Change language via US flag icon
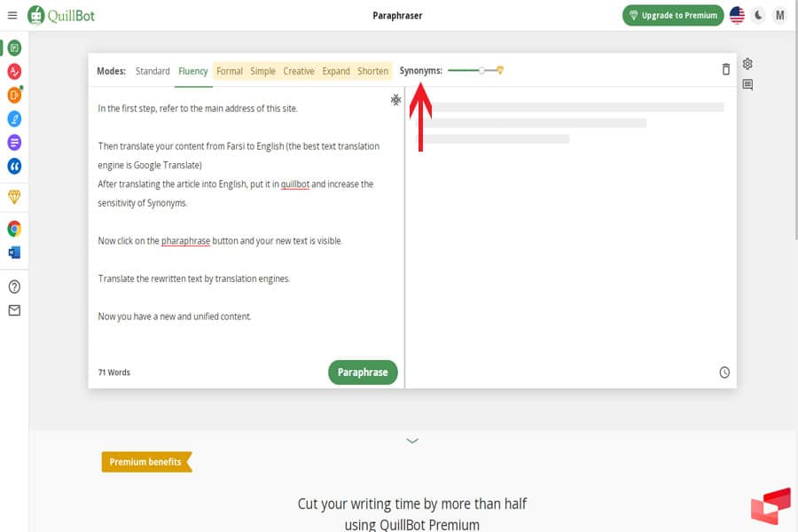 click(737, 15)
